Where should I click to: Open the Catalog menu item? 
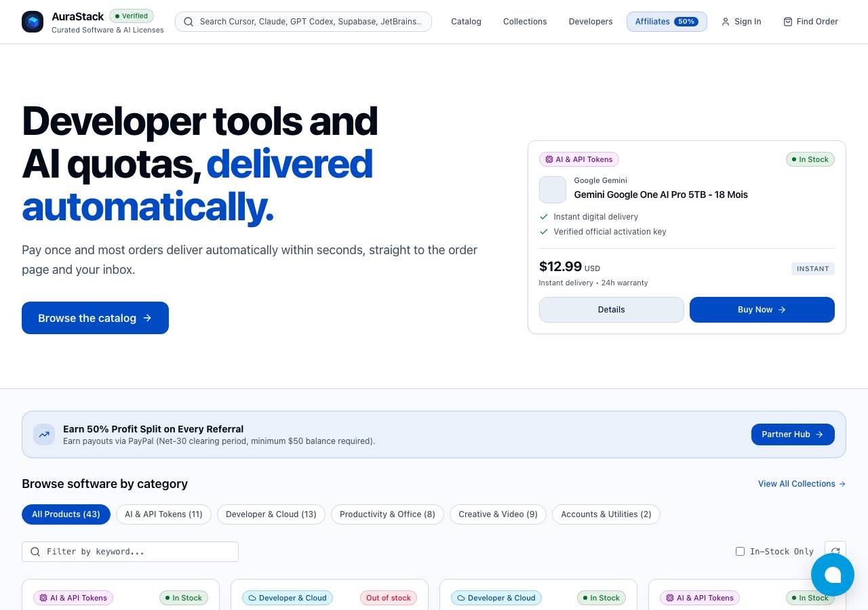(466, 22)
